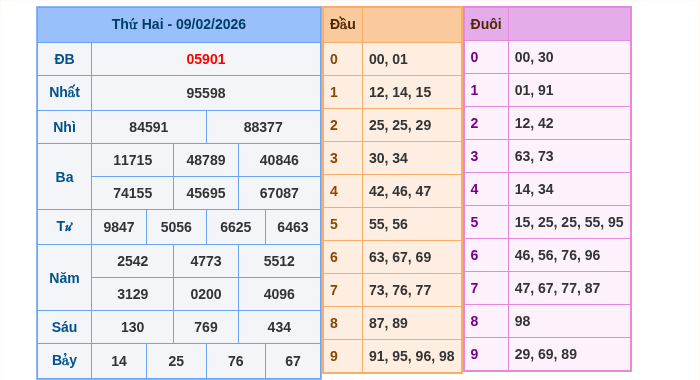Click fifth prize number 3129

(133, 294)
